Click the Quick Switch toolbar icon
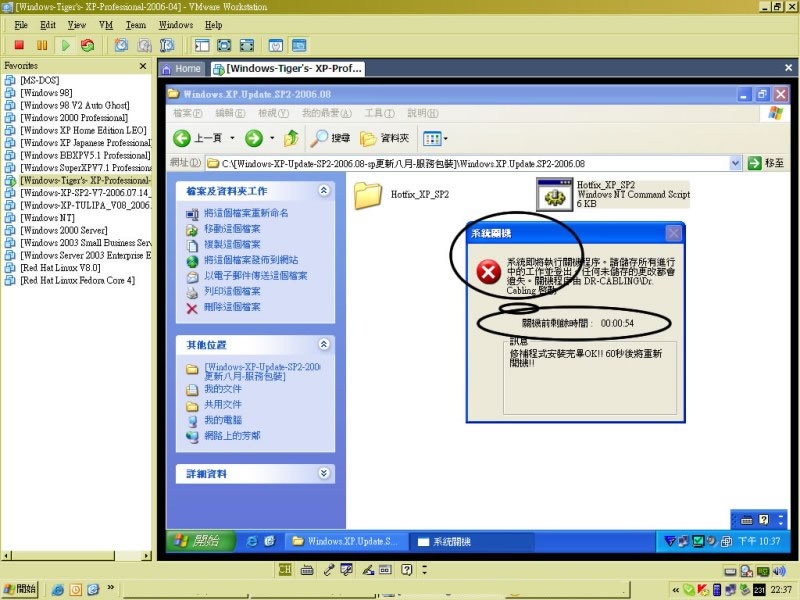Viewport: 800px width, 600px height. [x=246, y=45]
